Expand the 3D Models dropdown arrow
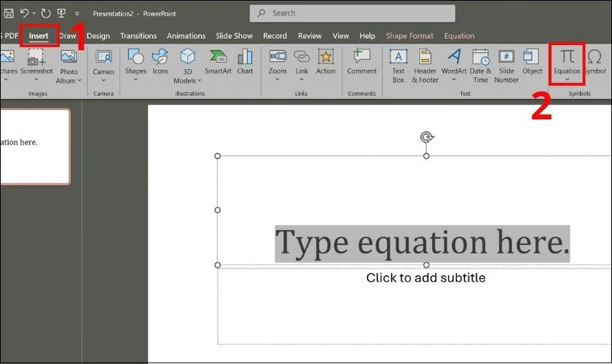This screenshot has height=364, width=612. pyautogui.click(x=200, y=81)
